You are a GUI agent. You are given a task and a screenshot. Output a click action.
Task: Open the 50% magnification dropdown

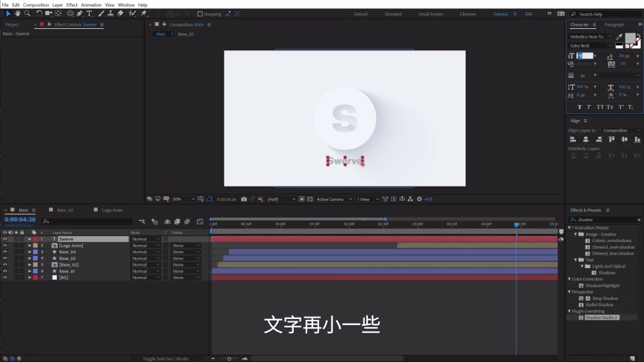(x=183, y=199)
